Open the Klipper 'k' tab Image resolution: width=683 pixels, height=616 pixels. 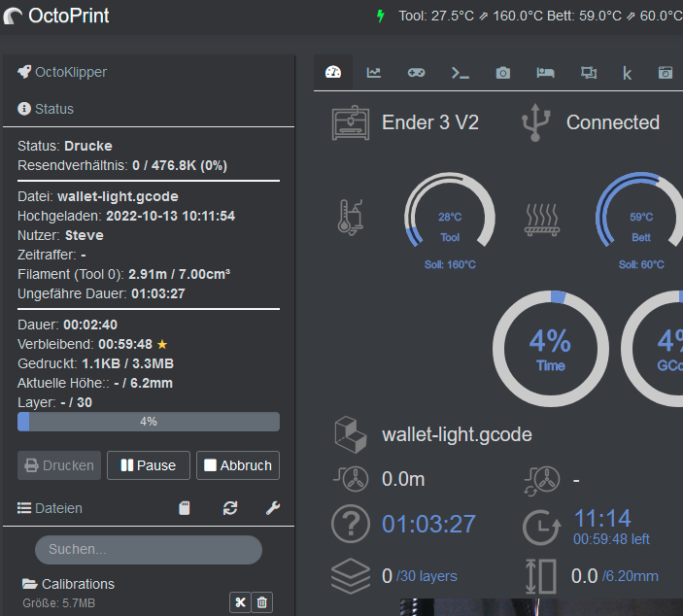[x=627, y=73]
